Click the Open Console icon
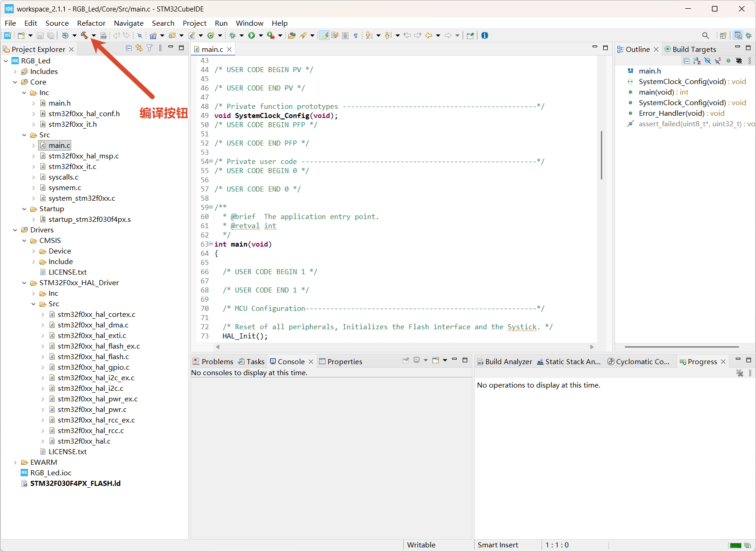 [x=436, y=360]
